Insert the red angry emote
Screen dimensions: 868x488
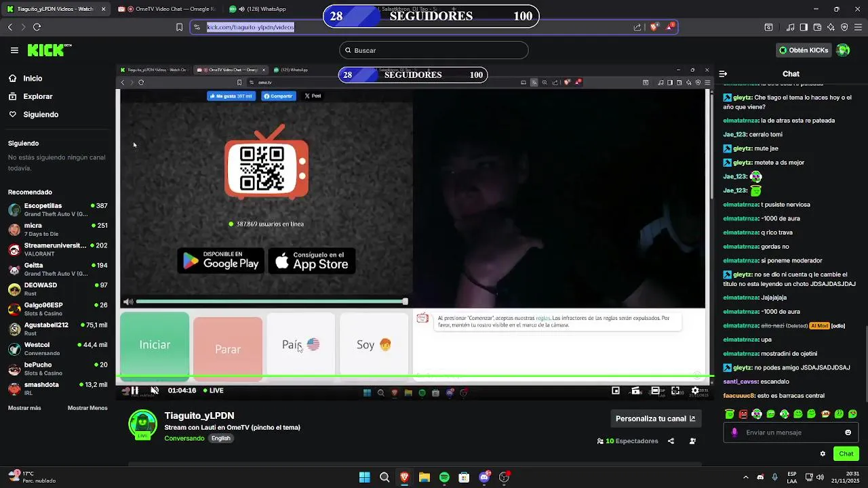click(743, 414)
